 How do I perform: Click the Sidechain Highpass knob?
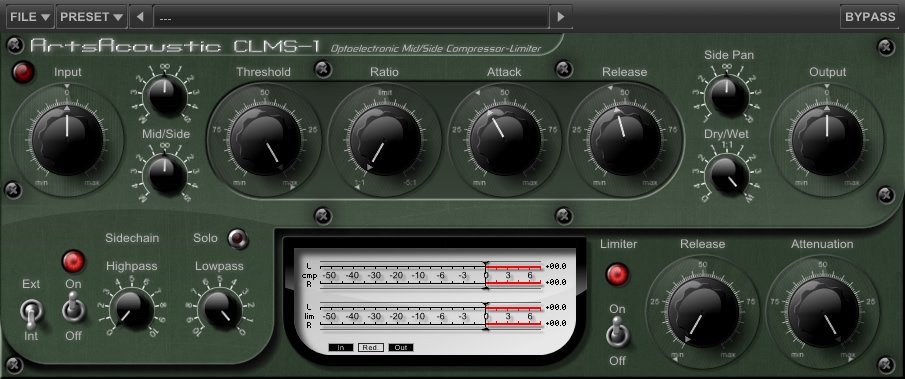pyautogui.click(x=132, y=309)
